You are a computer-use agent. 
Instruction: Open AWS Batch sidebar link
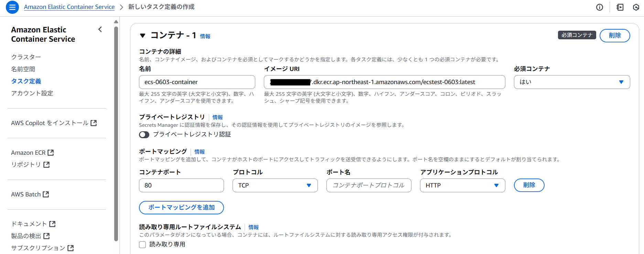(x=26, y=194)
